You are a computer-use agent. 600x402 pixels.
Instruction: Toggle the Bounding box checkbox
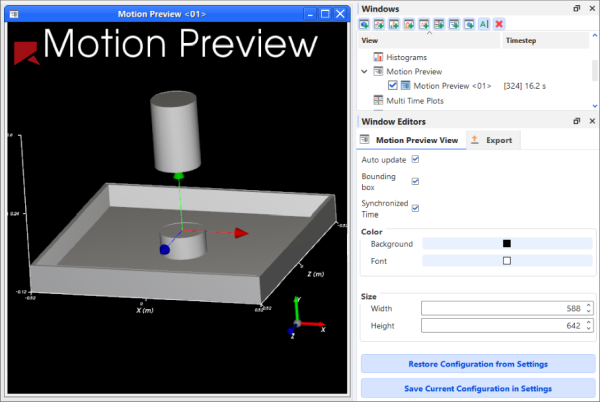pos(415,181)
